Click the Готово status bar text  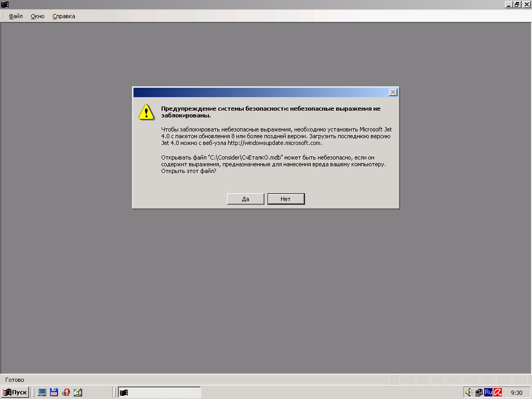pyautogui.click(x=15, y=380)
